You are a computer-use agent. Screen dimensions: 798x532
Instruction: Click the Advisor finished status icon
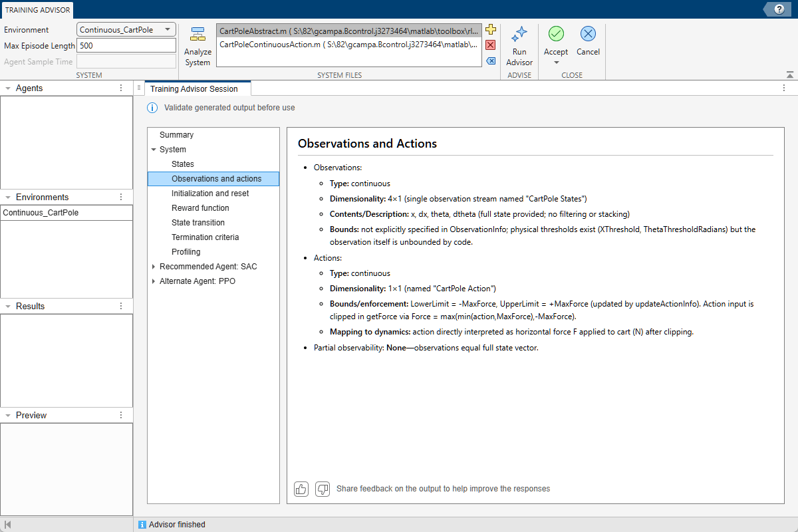142,525
